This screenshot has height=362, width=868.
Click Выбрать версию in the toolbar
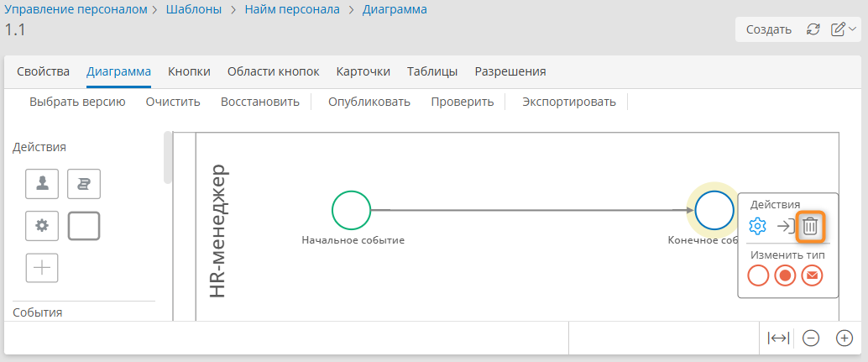[x=77, y=102]
